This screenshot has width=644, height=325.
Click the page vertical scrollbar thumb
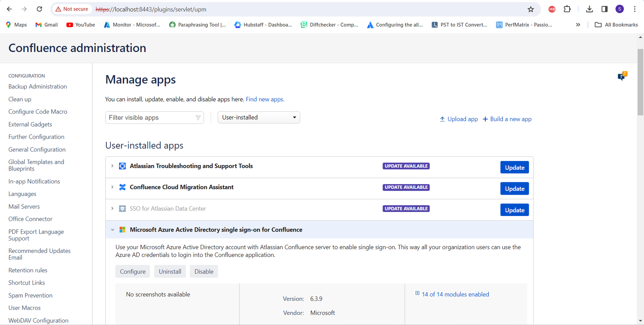[x=640, y=82]
